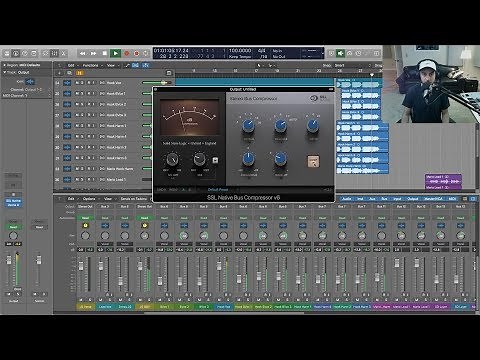The height and width of the screenshot is (360, 480).
Task: Open the left-click pointer tool menu
Action: point(259,66)
